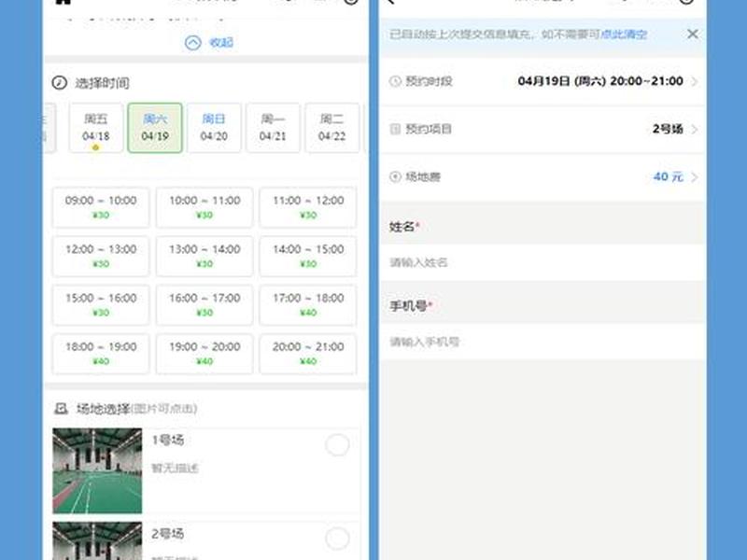Click the 04月19日 (周六) 20:00~21:00 value

click(x=600, y=81)
